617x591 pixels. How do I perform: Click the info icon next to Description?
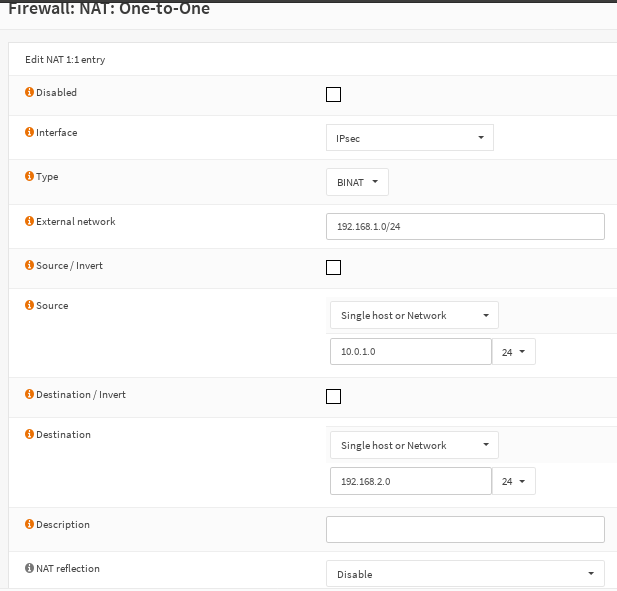29,525
